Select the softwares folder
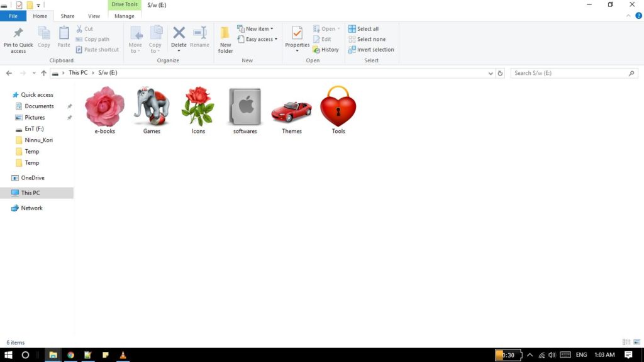644x362 pixels. click(x=245, y=110)
